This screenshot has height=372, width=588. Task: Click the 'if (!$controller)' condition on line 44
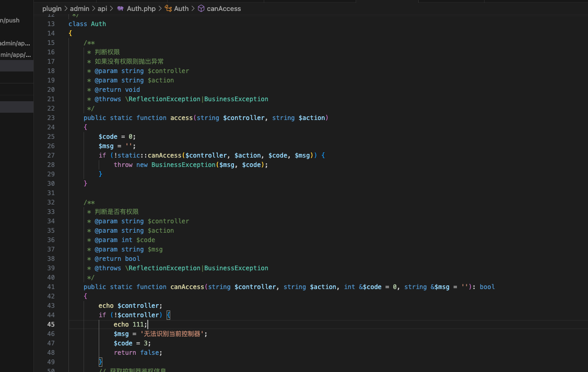click(x=131, y=315)
